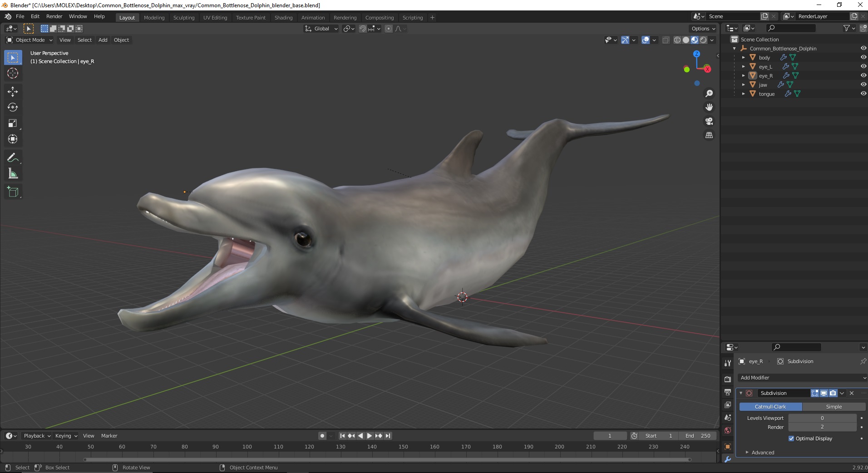Play the animation forward

(370, 436)
